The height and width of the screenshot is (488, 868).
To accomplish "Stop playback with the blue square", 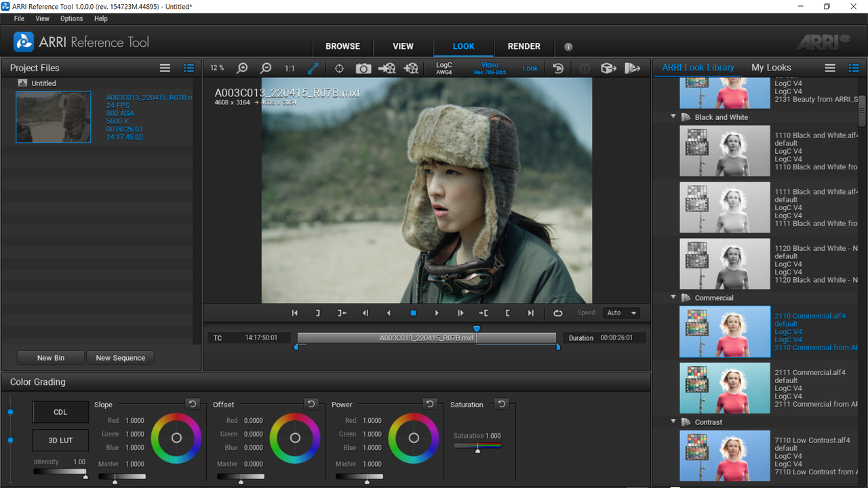I will [413, 313].
